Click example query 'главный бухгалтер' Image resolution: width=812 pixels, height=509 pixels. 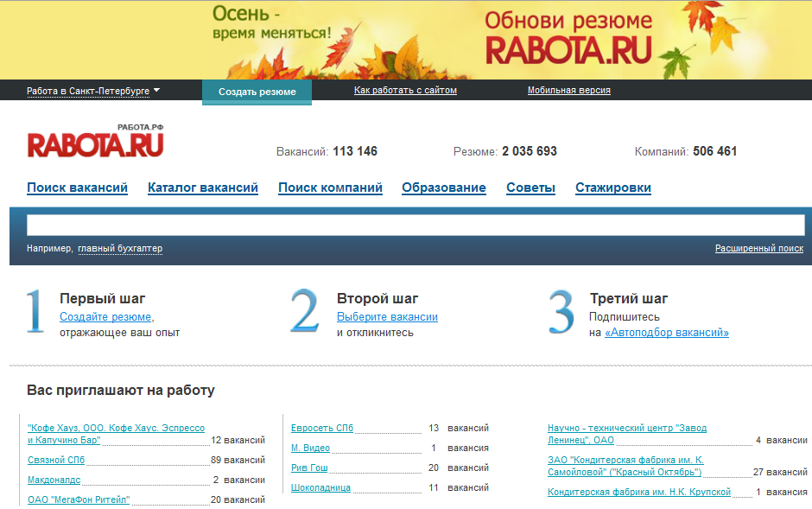click(120, 249)
